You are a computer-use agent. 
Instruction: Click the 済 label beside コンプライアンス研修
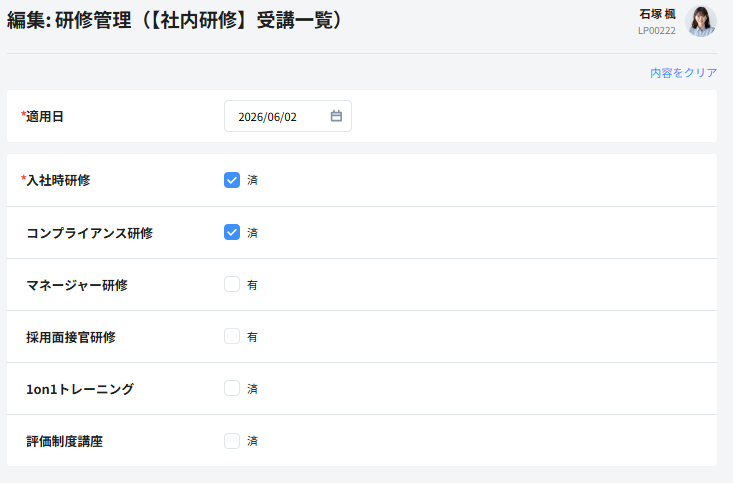tap(252, 233)
